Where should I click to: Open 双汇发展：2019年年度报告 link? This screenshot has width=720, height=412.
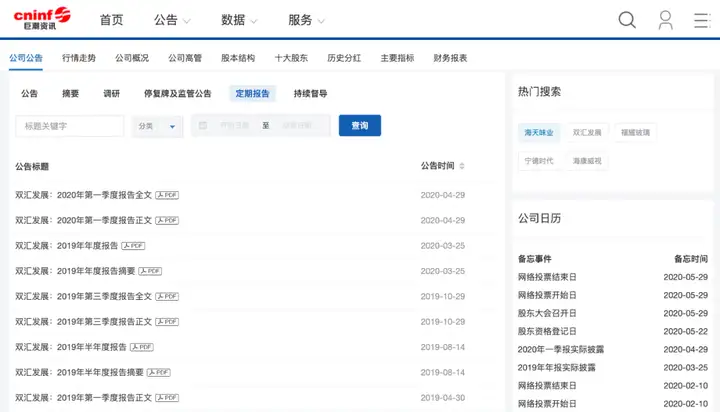pyautogui.click(x=67, y=246)
